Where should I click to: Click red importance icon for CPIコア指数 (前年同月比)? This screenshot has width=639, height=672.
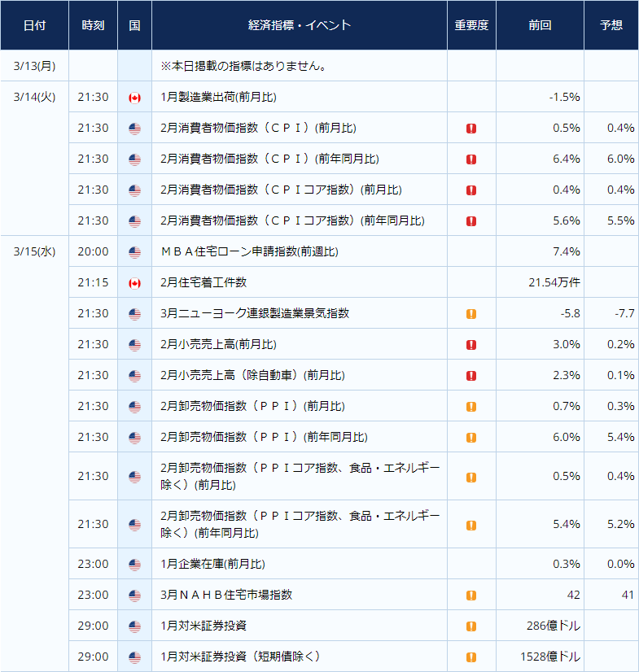tap(471, 221)
